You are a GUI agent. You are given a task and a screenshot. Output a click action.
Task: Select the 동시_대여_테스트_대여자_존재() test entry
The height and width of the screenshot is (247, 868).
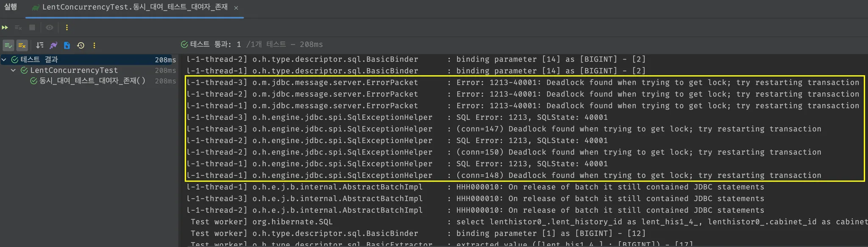[x=92, y=81]
